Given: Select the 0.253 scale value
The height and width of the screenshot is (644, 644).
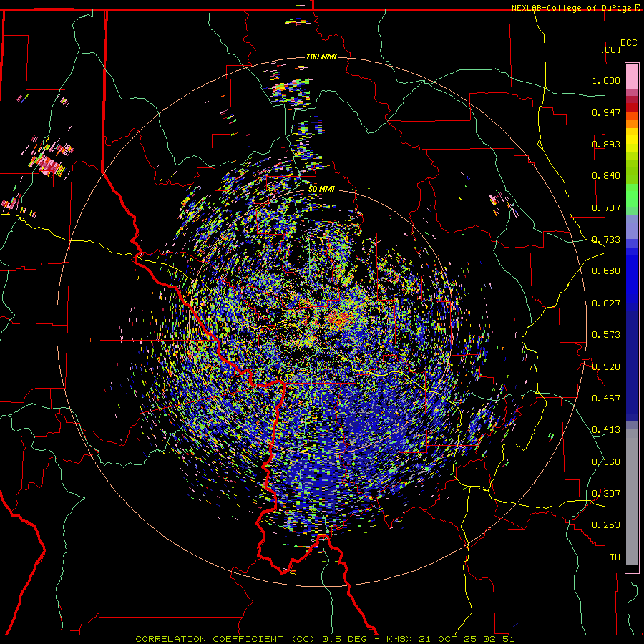Looking at the screenshot, I should 606,525.
